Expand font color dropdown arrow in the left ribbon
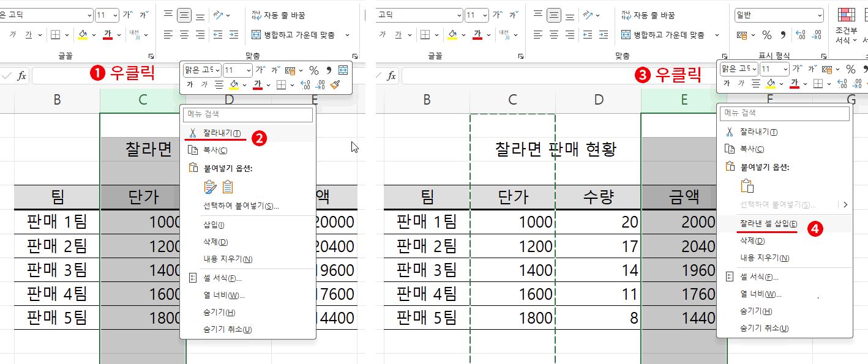The height and width of the screenshot is (364, 868). [119, 35]
